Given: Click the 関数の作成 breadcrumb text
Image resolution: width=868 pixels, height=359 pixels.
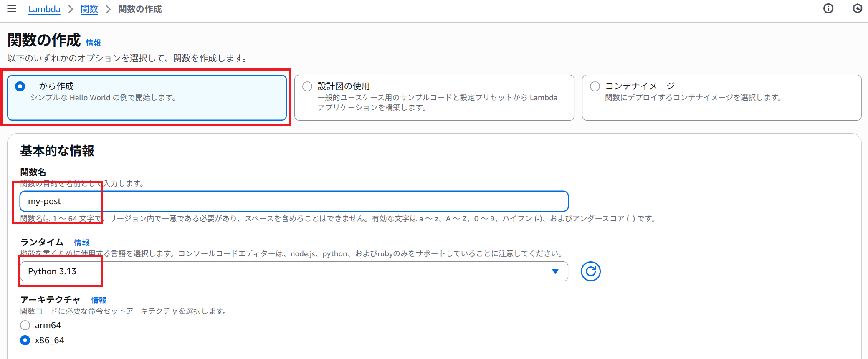Looking at the screenshot, I should 140,9.
